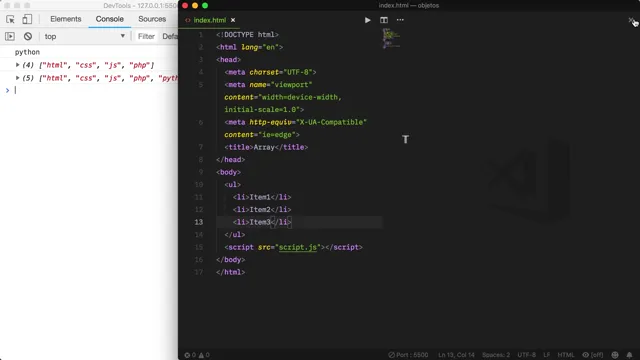Close the index.html editor tab

(233, 20)
